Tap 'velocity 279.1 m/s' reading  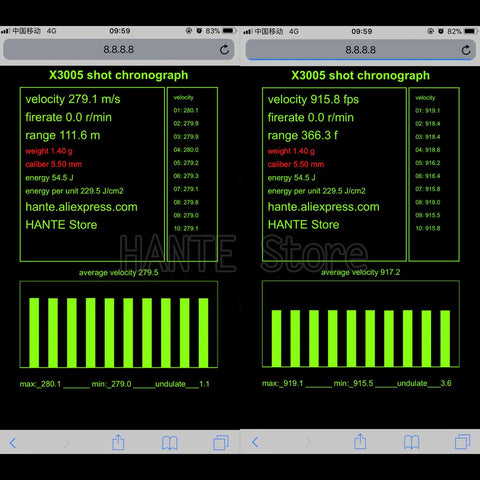pos(73,99)
